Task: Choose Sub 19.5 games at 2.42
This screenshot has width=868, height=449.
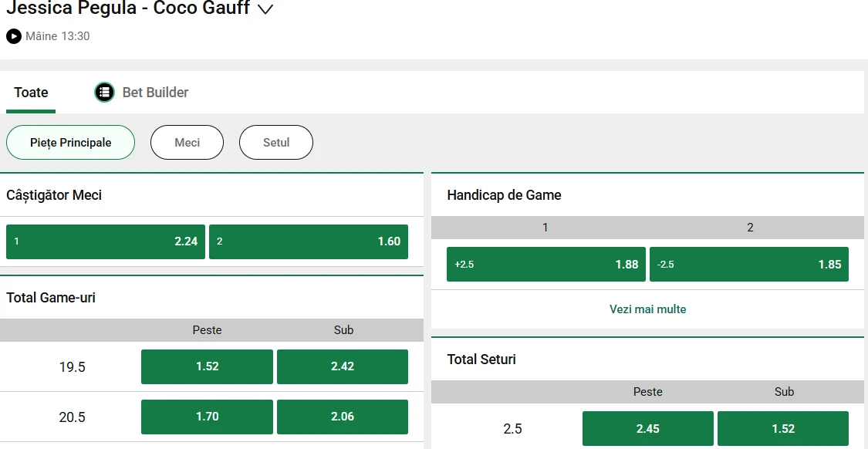Action: 343,366
